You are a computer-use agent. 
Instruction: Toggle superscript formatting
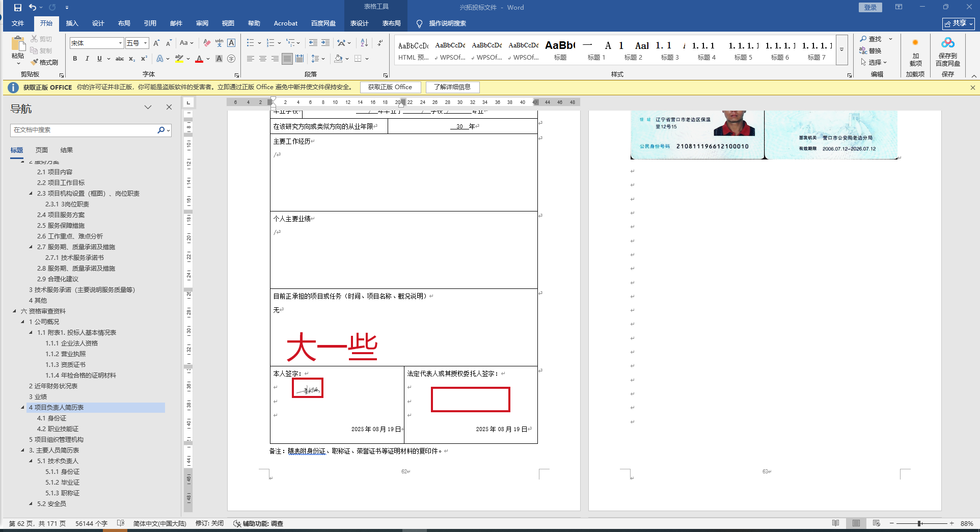144,59
